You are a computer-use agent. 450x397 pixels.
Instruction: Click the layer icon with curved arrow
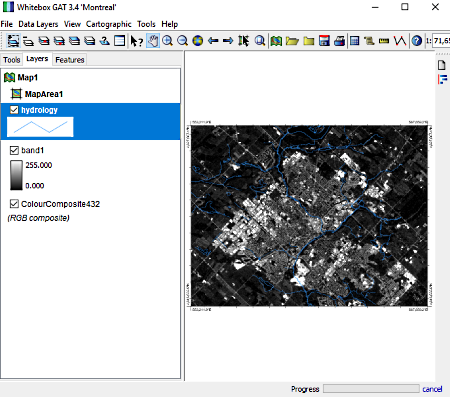click(105, 41)
